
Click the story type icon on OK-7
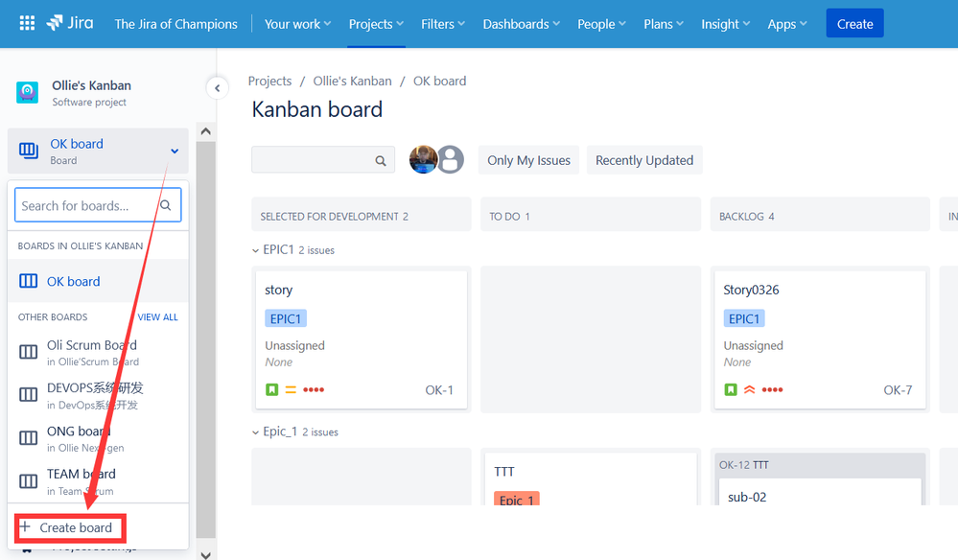tap(731, 389)
